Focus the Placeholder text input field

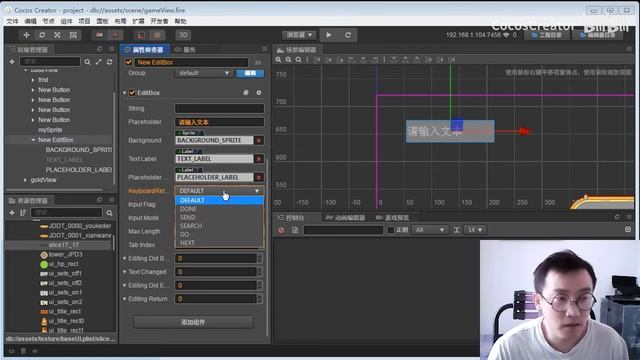(x=219, y=122)
